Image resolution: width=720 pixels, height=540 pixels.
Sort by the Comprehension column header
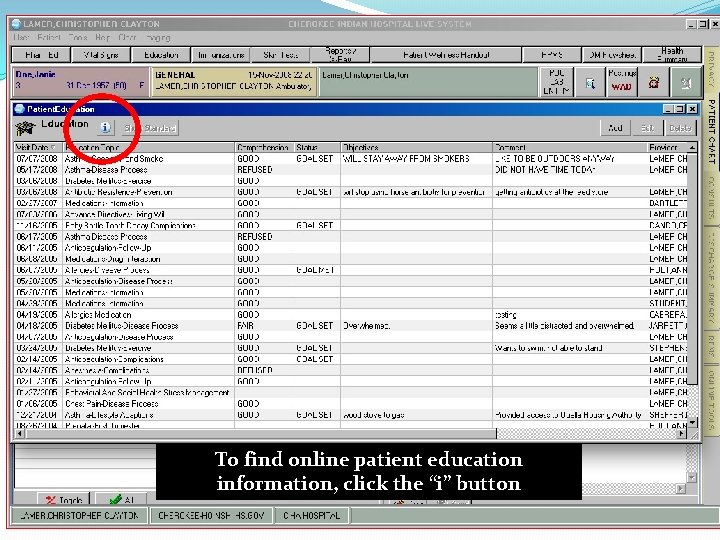(x=264, y=147)
